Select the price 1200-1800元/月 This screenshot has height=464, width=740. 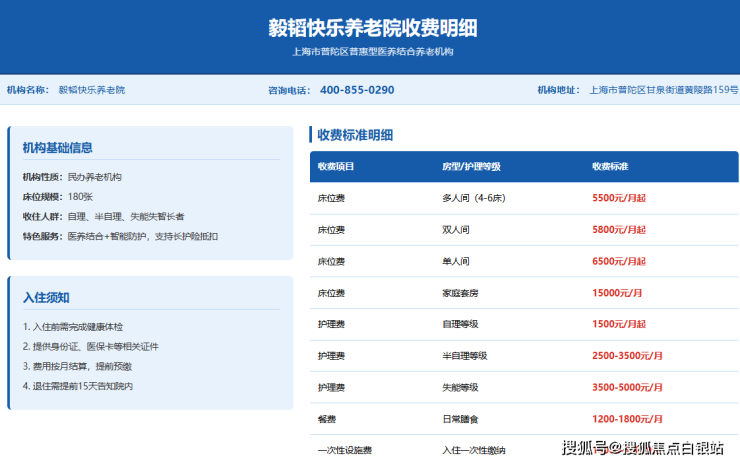(628, 419)
